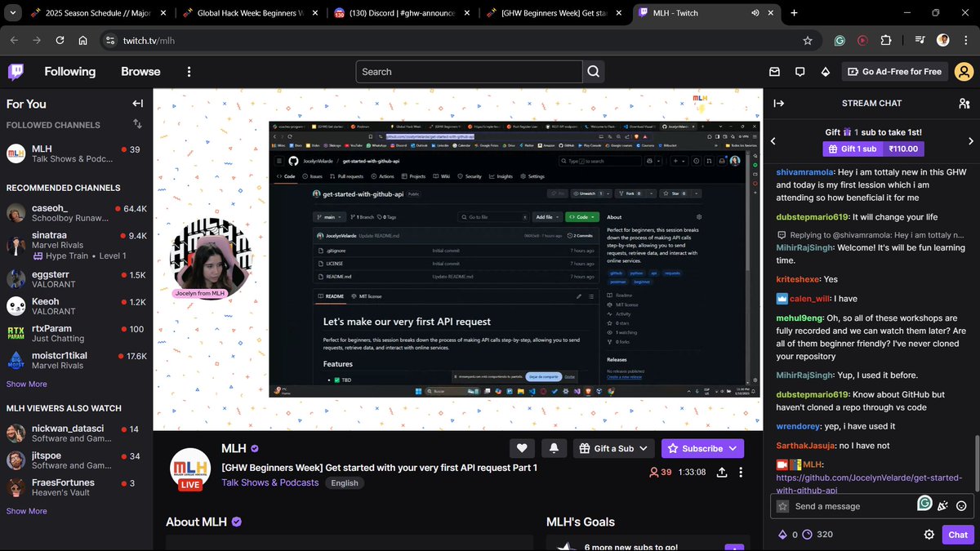Share the MLH stream with the share icon
Screen dimensions: 980x551
722,472
